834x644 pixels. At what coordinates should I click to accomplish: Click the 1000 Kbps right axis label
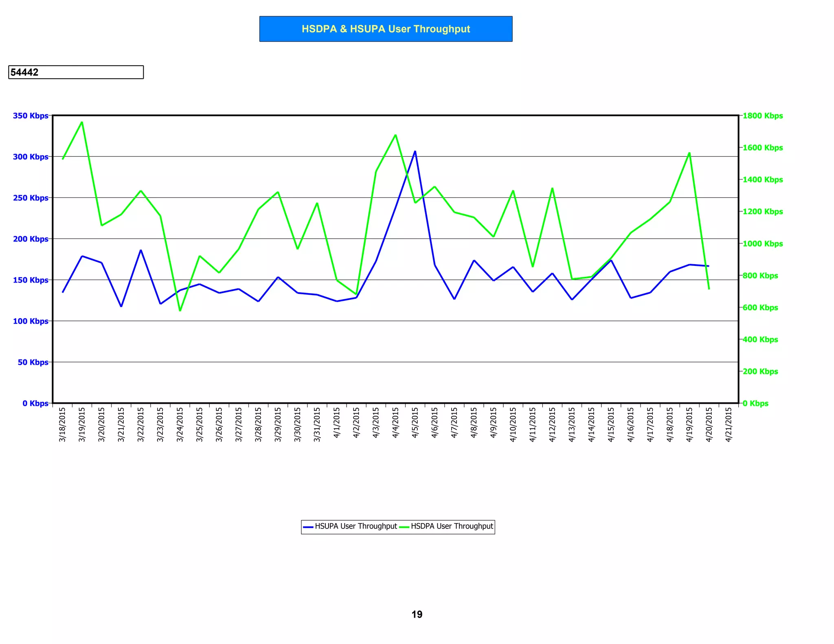pyautogui.click(x=762, y=244)
